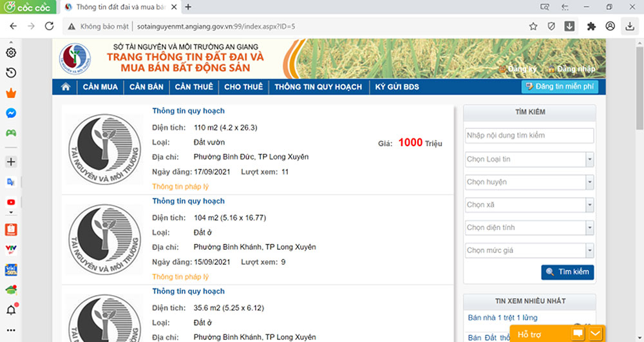Image resolution: width=644 pixels, height=342 pixels.
Task: Click the site logo in header
Action: (x=75, y=59)
